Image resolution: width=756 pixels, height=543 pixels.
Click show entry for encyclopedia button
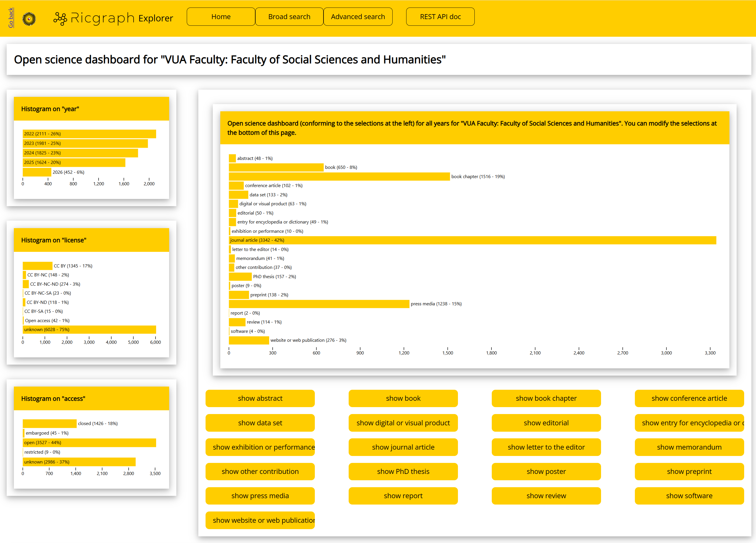689,423
